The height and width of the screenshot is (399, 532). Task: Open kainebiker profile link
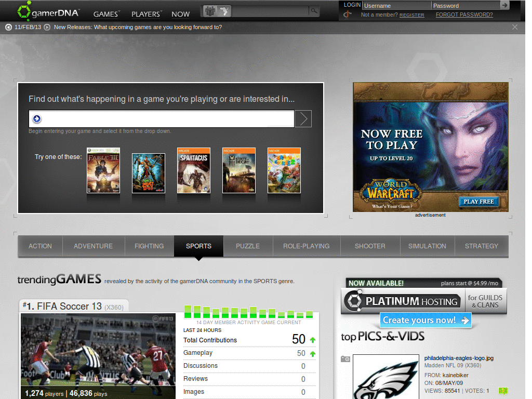[x=455, y=375]
